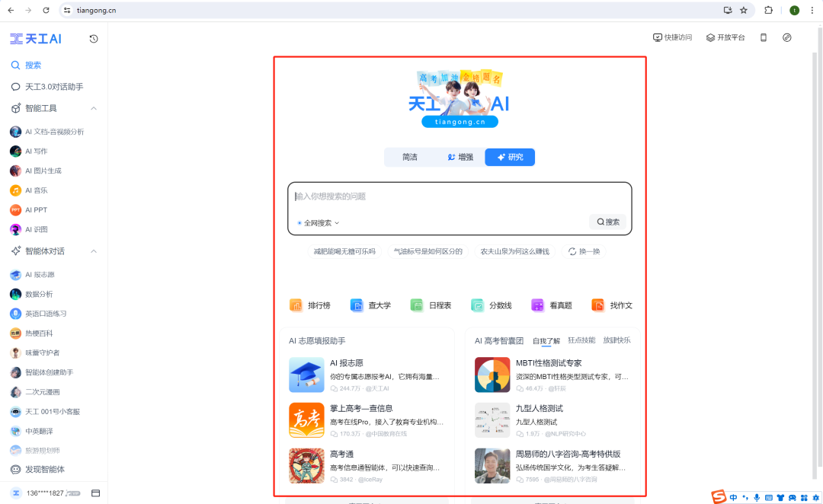Open 周易师的八字咨询-高考特供版 card
The height and width of the screenshot is (504, 823).
[x=552, y=466]
